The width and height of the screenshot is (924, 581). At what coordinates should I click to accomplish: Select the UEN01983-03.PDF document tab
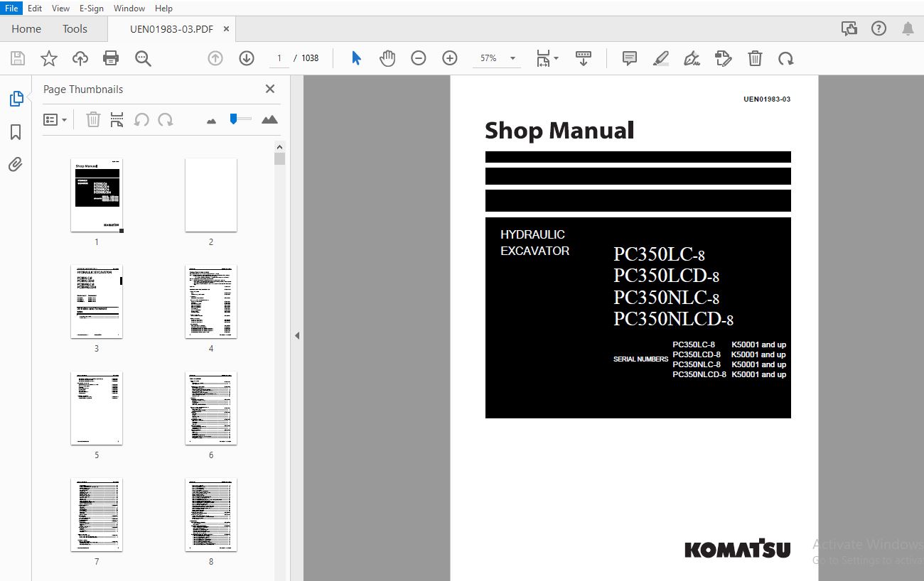coord(171,29)
